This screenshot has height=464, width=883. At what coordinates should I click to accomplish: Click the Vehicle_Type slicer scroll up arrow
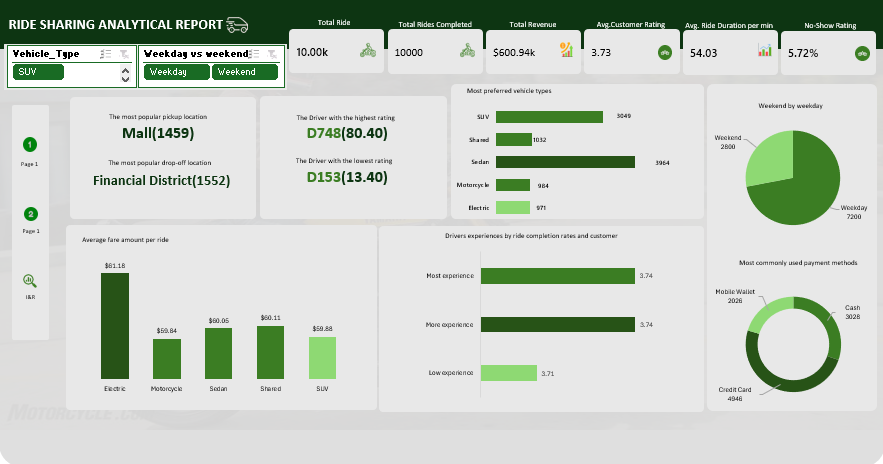[x=125, y=70]
